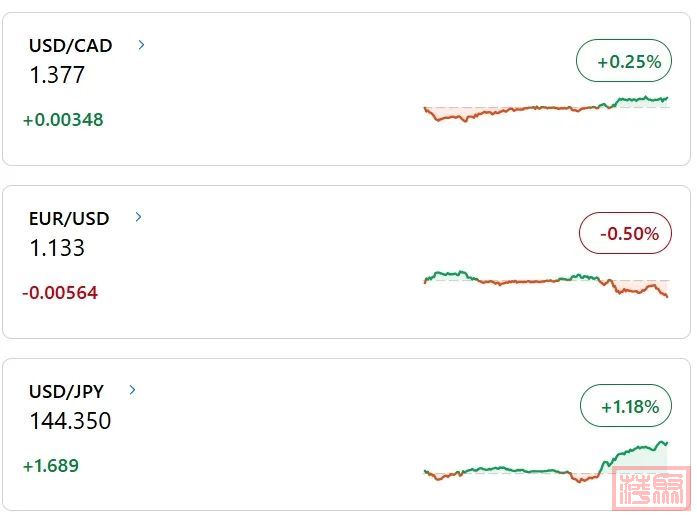
Task: Click the +0.25% change badge
Action: [624, 61]
